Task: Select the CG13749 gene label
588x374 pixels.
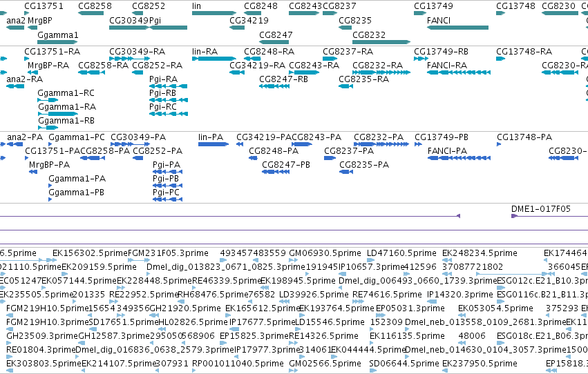Action: 433,6
